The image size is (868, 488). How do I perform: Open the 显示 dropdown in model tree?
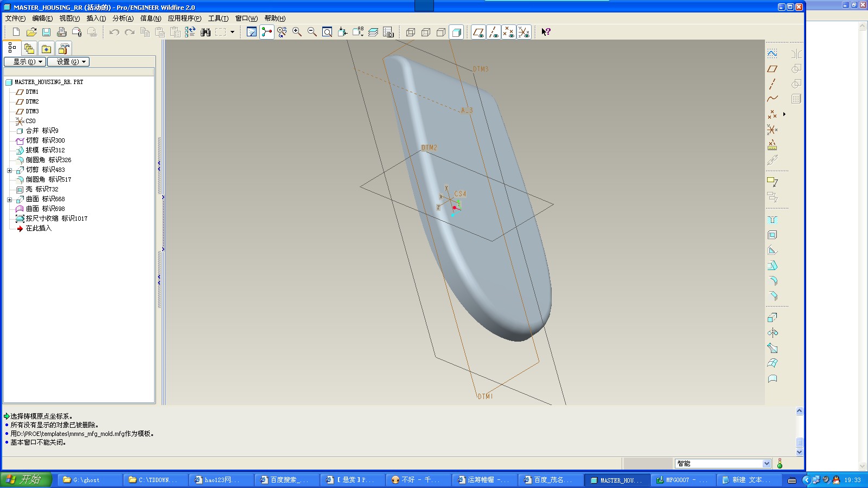[25, 62]
